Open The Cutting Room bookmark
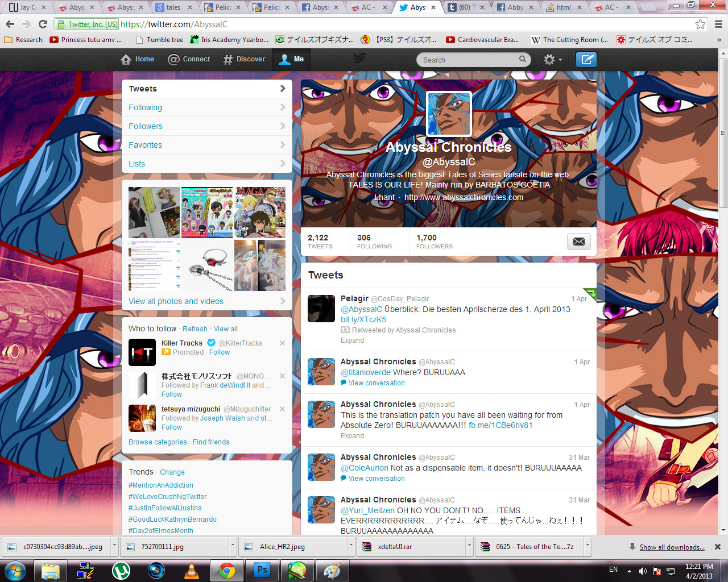Viewport: 728px width, 582px height. [x=570, y=40]
